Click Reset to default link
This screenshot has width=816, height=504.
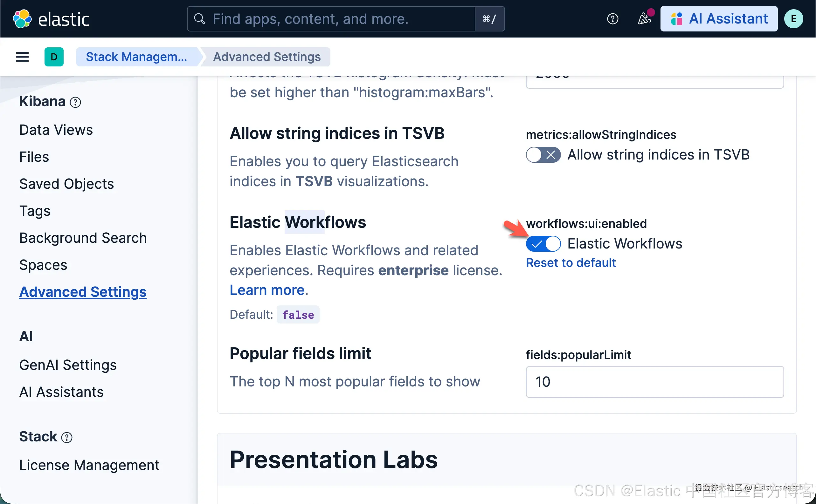pyautogui.click(x=571, y=263)
